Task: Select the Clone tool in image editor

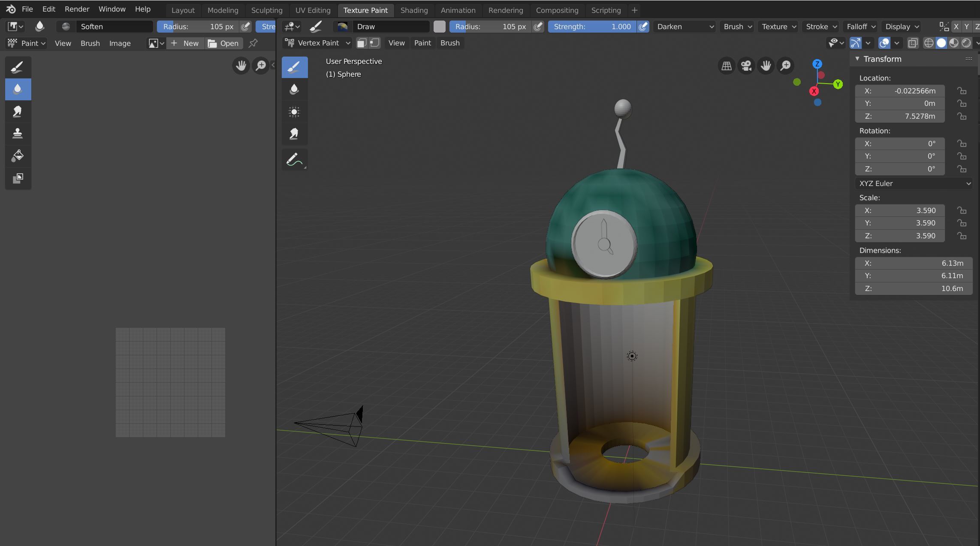Action: click(18, 133)
